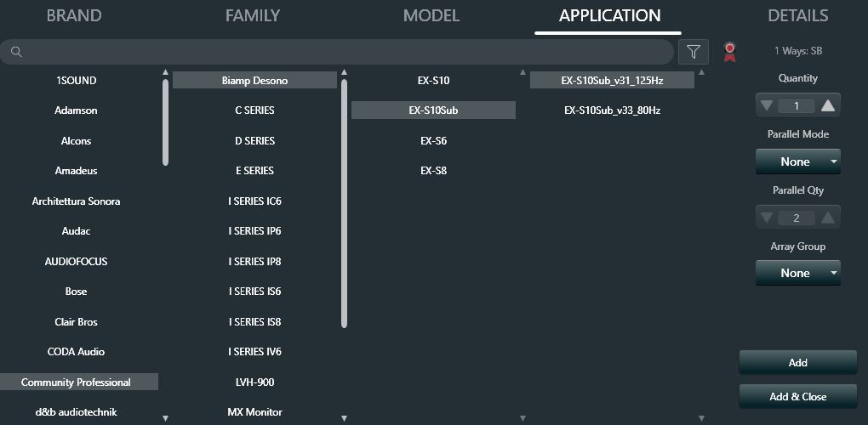Click brand list scroll-up arrow
Screen dimensions: 868x425
pyautogui.click(x=165, y=72)
